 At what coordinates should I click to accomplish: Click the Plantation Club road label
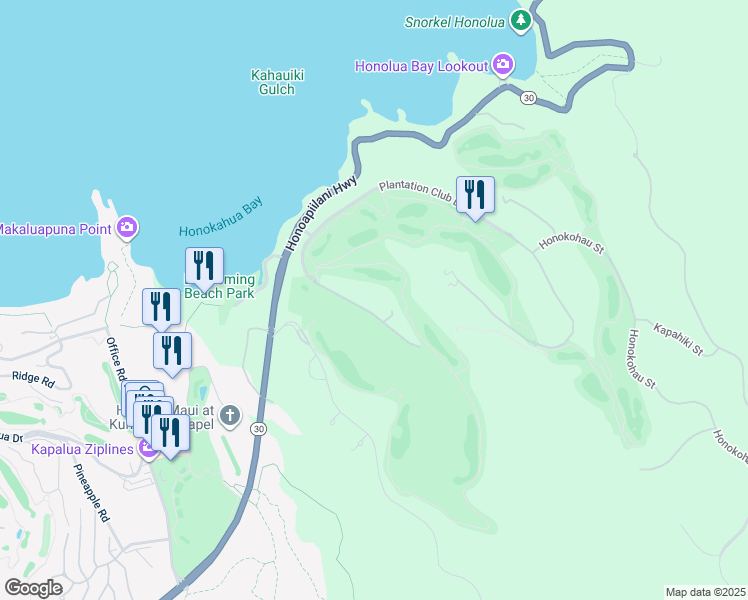tap(416, 192)
